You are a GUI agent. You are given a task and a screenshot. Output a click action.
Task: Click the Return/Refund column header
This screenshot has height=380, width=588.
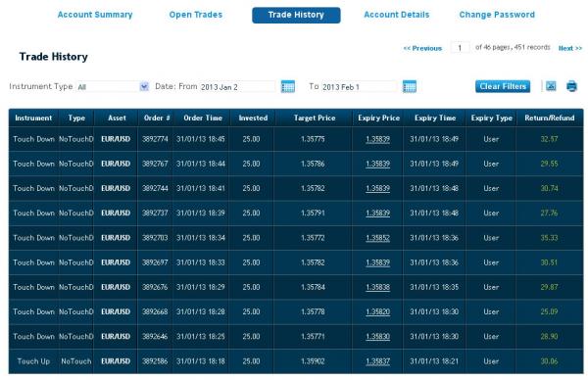pyautogui.click(x=550, y=119)
